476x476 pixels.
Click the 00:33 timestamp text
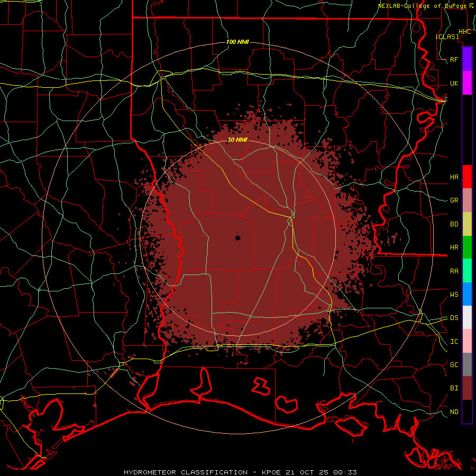point(345,472)
